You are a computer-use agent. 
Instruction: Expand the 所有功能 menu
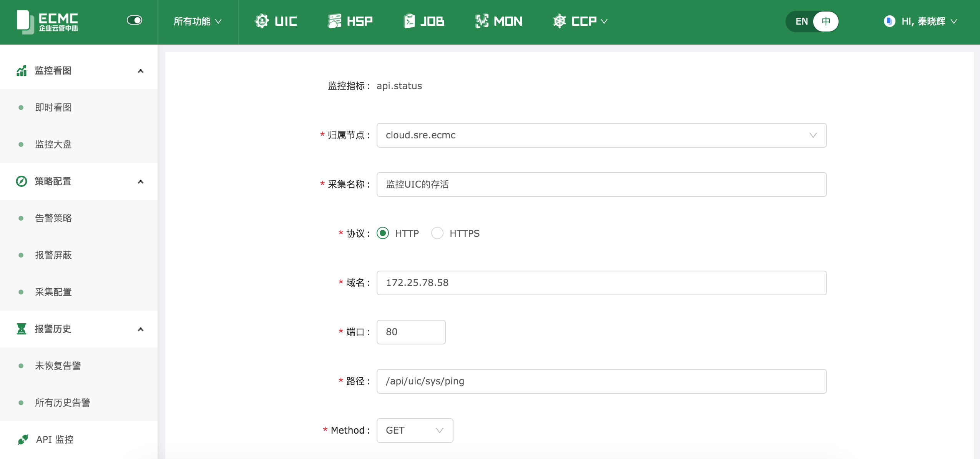pos(198,22)
